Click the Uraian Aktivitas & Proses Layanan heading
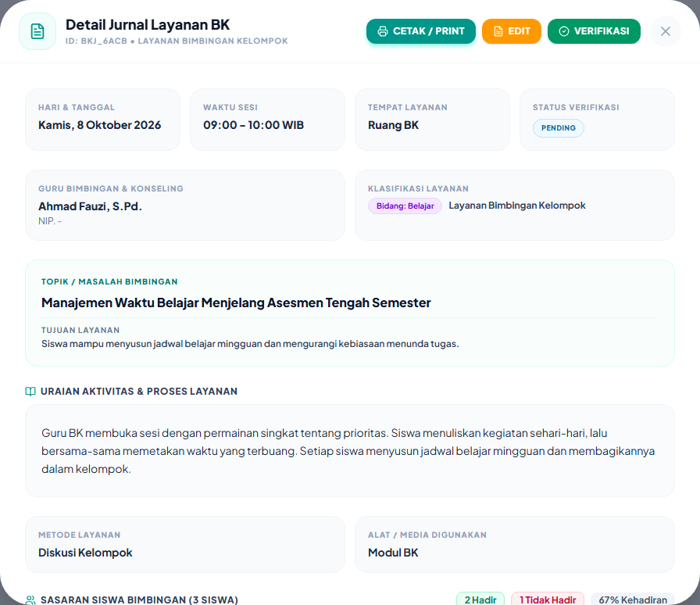This screenshot has width=700, height=605. point(139,392)
